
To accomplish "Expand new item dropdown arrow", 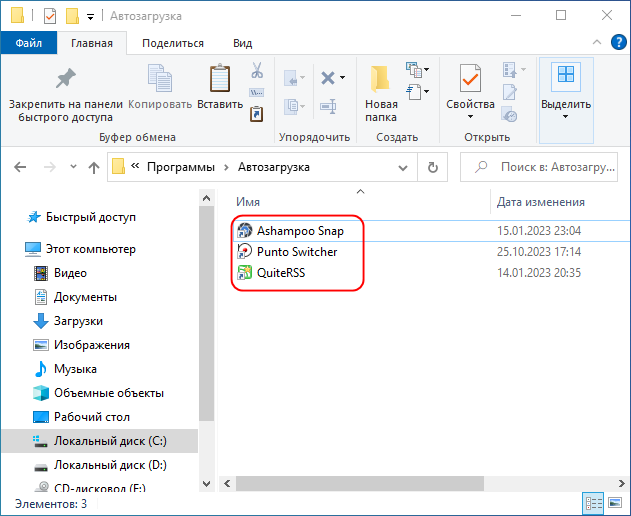I will point(427,69).
